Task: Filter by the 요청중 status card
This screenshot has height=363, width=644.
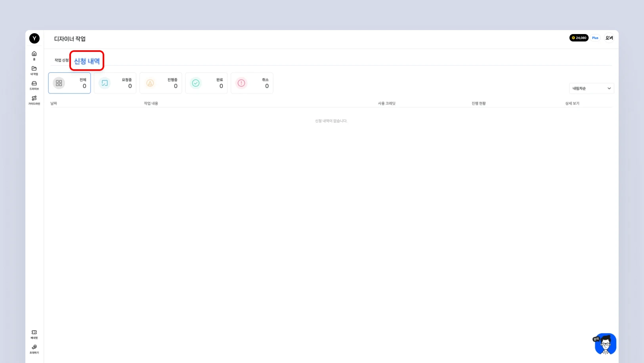Action: (115, 83)
